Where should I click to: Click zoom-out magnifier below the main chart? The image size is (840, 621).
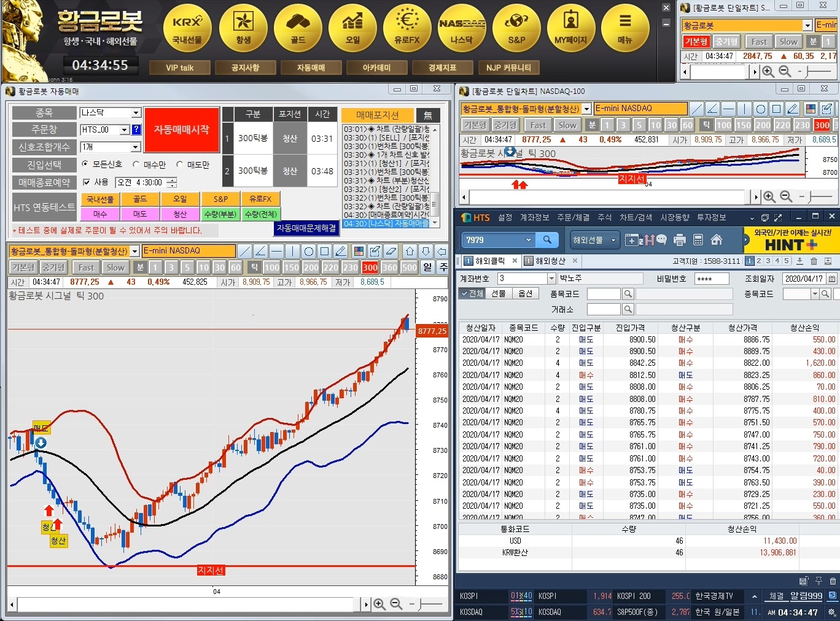coord(396,604)
